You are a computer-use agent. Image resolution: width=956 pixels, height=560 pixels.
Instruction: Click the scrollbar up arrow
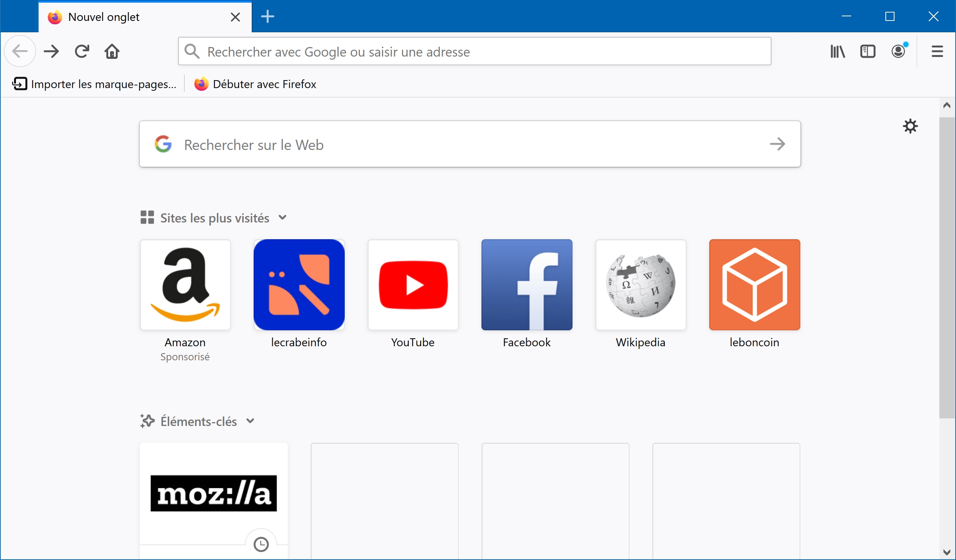point(947,105)
